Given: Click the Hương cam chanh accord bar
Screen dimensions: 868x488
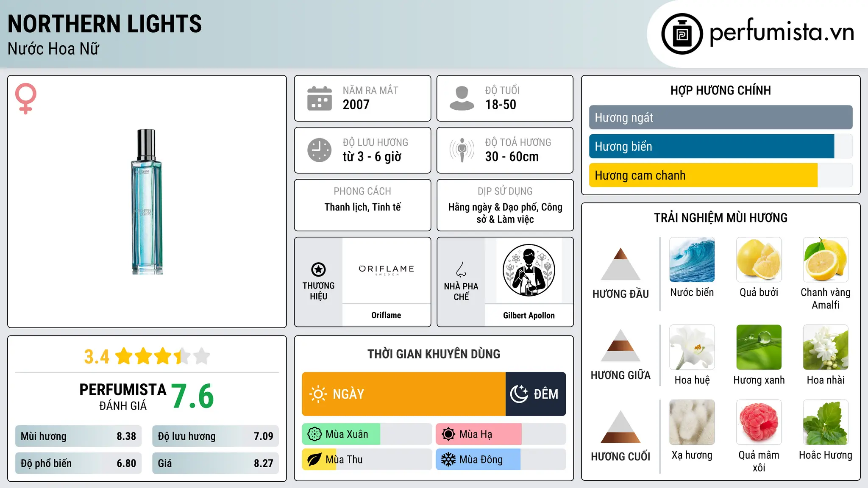Looking at the screenshot, I should (721, 175).
